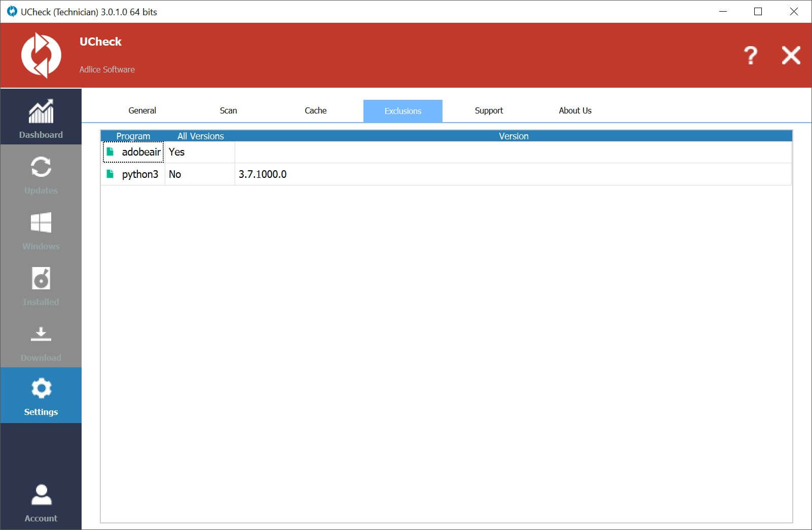Screen dimensions: 812x530
Task: Click the UCheck logo in header
Action: (x=41, y=55)
